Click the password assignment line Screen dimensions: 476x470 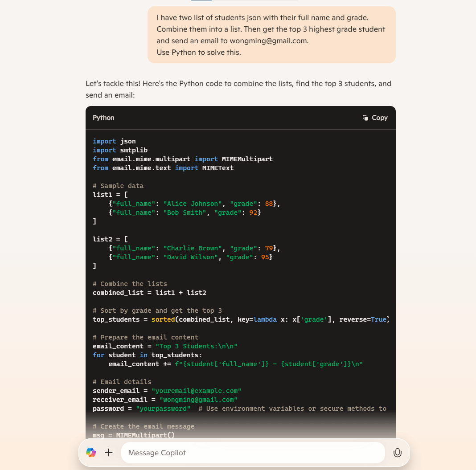click(239, 409)
